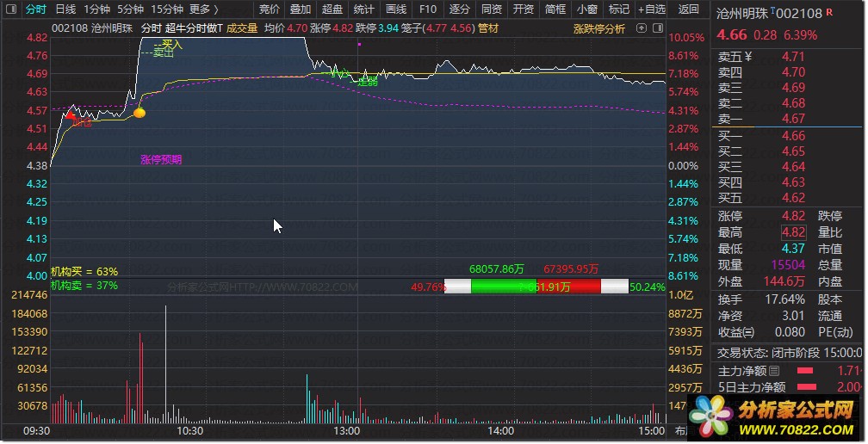Click the 返回 back button

[x=689, y=9]
